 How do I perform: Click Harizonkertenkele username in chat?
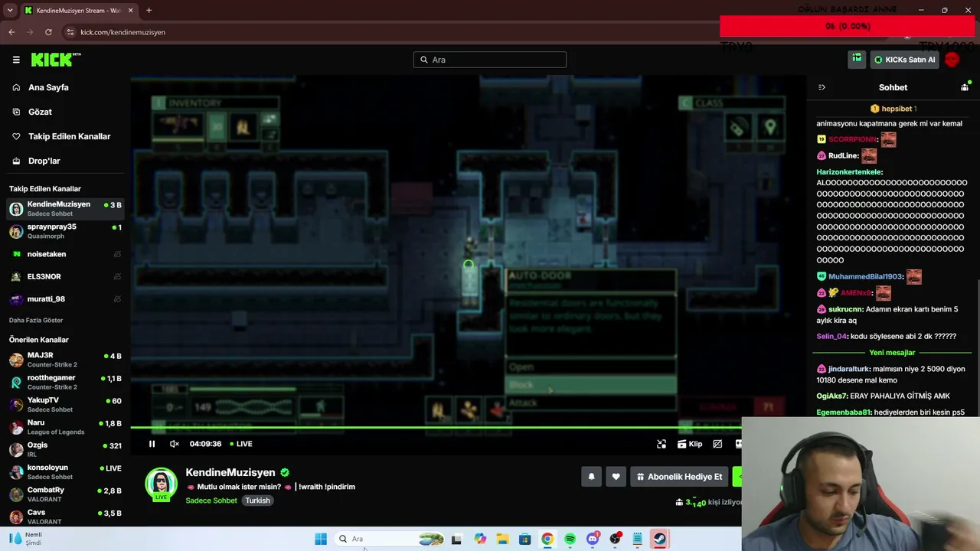coord(849,172)
